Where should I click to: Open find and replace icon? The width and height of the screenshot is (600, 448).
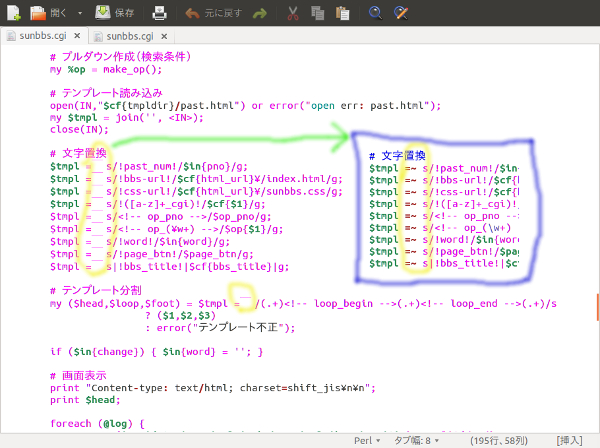click(401, 13)
